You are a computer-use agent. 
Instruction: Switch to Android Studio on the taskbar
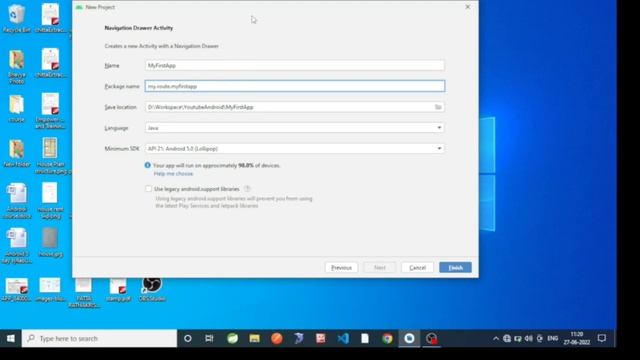[x=409, y=338]
